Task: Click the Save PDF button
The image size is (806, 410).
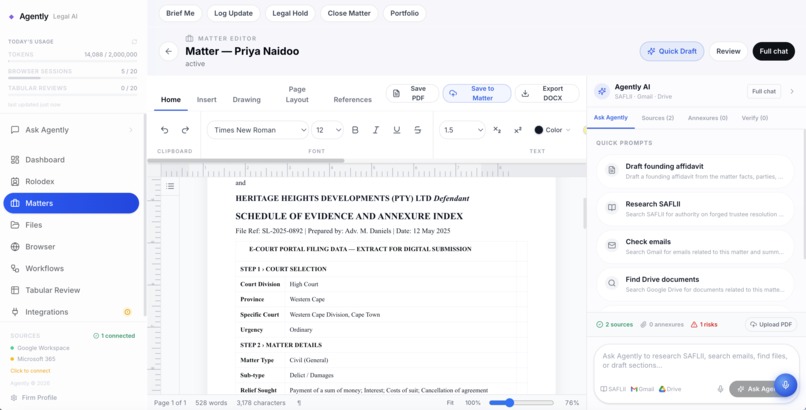Action: 412,94
